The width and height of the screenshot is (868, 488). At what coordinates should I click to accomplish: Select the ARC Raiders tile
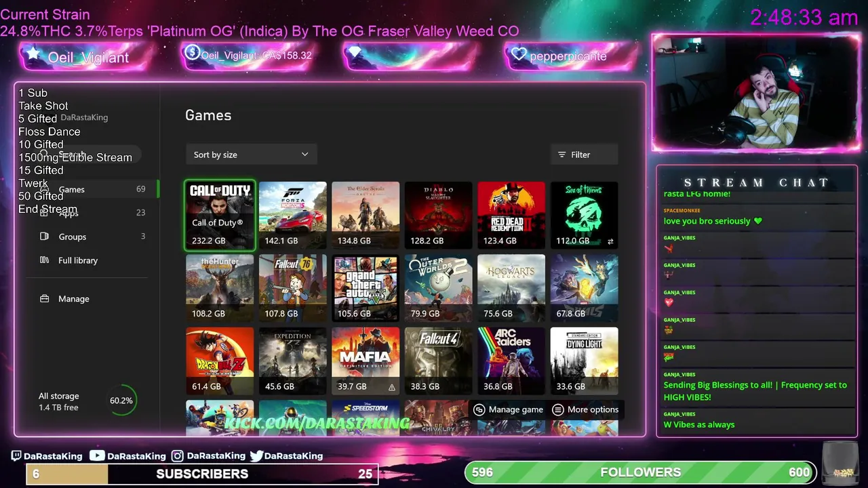511,361
